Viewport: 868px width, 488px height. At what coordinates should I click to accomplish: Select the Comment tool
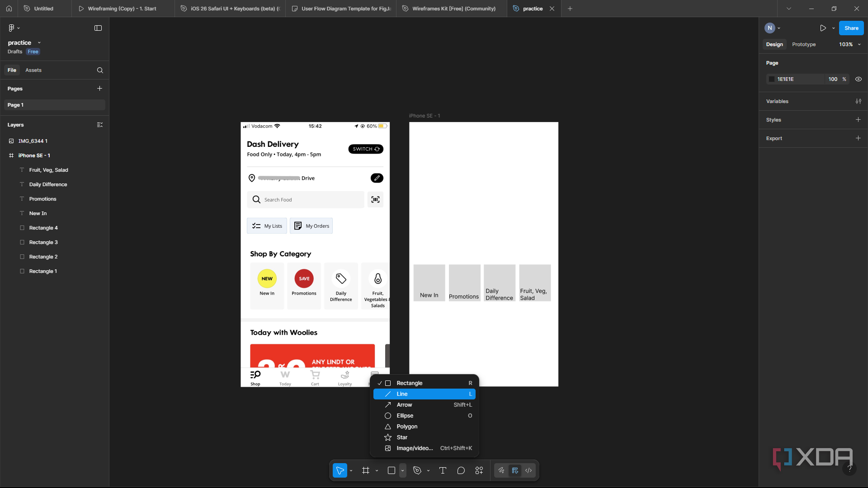click(x=461, y=470)
